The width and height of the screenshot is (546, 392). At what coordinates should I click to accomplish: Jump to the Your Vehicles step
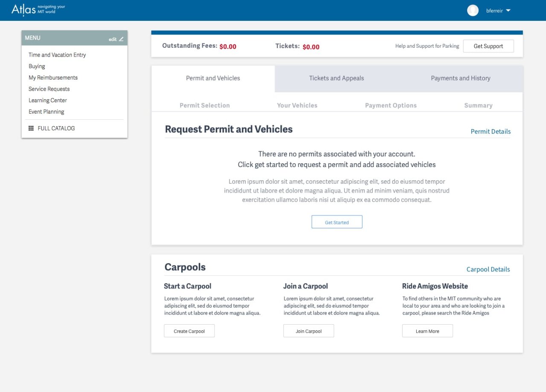click(x=297, y=106)
